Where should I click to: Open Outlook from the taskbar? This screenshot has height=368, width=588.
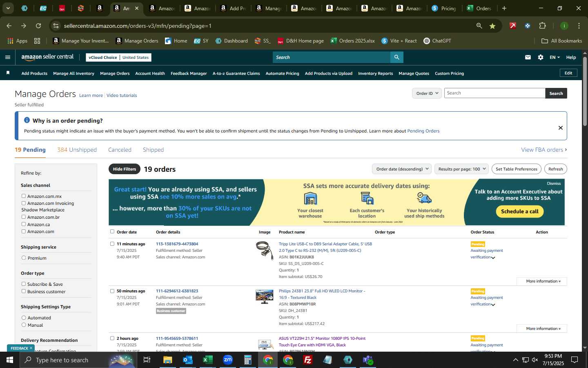click(x=187, y=360)
